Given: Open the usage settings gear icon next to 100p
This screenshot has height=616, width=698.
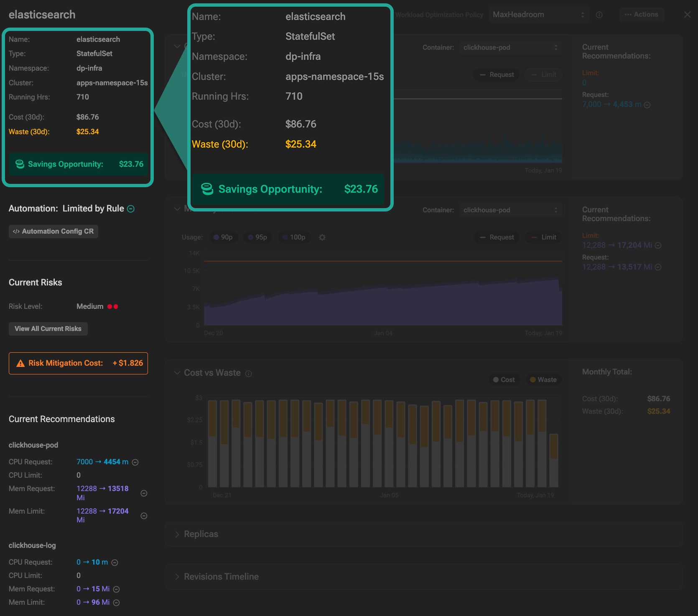Looking at the screenshot, I should tap(322, 237).
